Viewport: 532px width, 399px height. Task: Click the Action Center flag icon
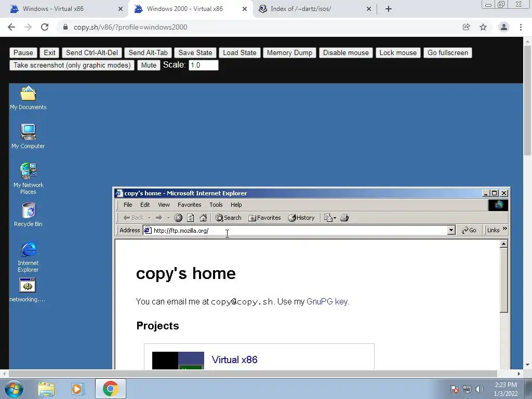click(454, 389)
